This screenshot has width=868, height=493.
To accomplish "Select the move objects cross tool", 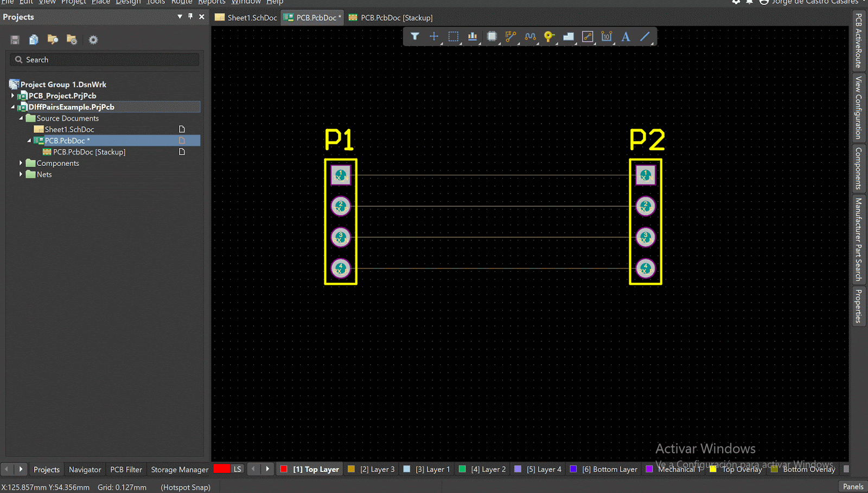I will 434,36.
